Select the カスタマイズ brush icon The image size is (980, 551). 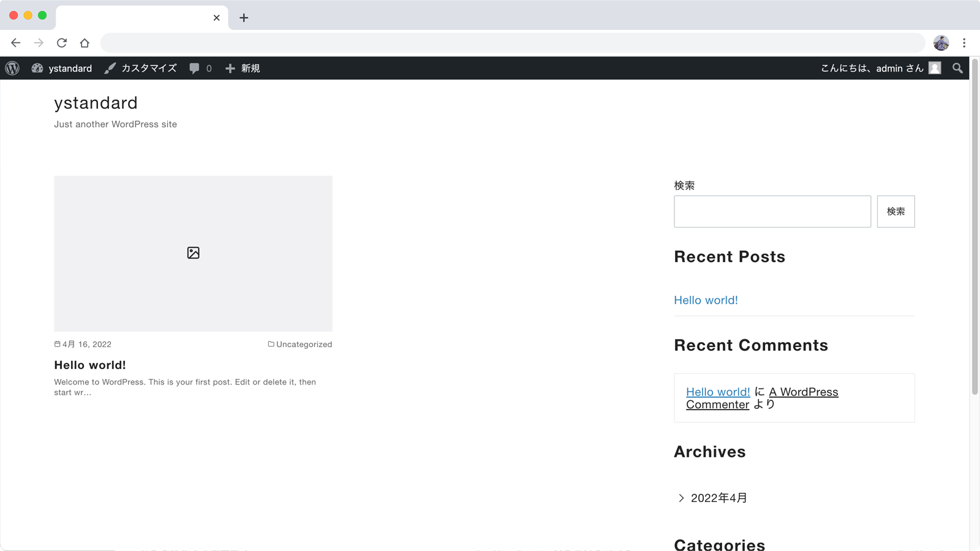point(110,68)
